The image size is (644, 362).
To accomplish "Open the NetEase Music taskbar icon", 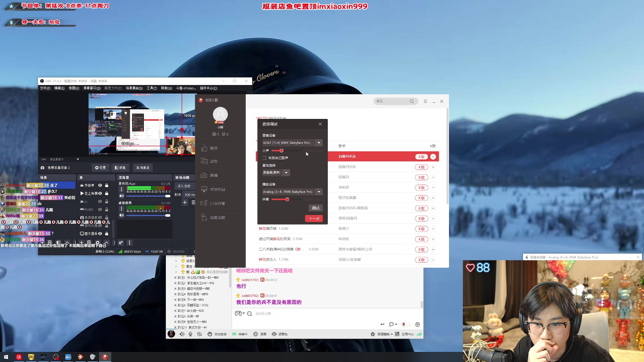I will tap(19, 357).
